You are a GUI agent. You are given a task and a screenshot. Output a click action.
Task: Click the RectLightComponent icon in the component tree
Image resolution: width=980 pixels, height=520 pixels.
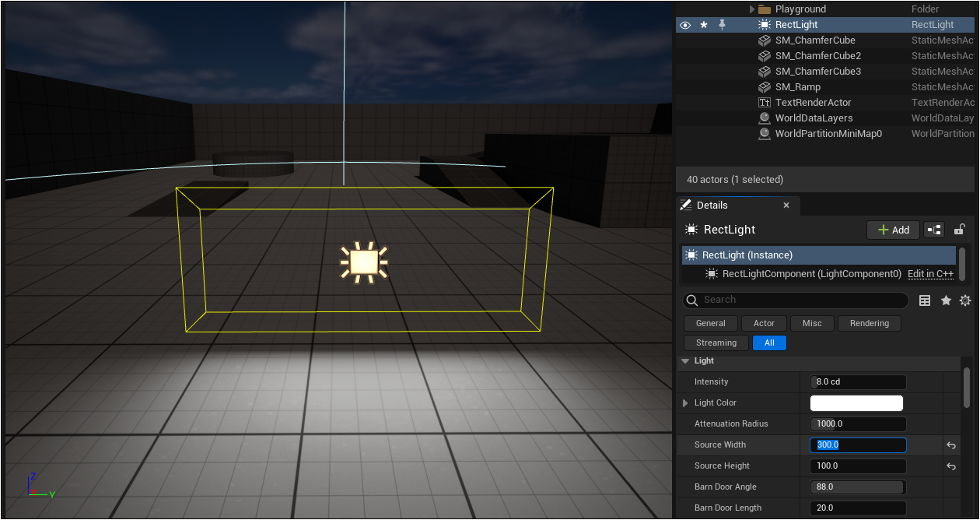point(711,274)
